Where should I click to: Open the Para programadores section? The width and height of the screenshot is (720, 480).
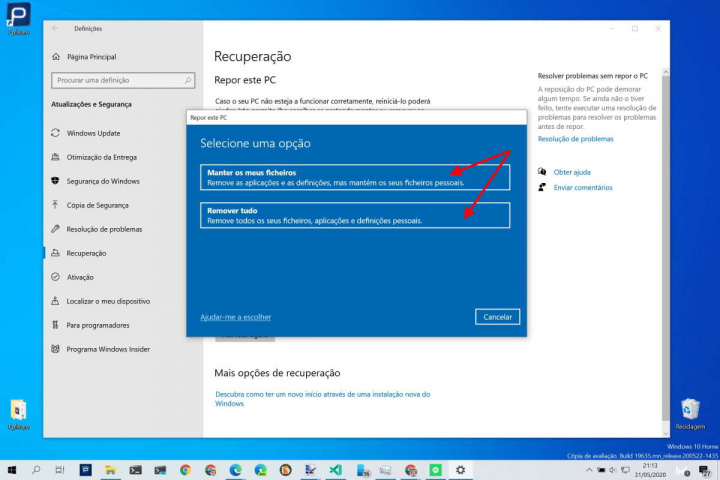click(97, 325)
